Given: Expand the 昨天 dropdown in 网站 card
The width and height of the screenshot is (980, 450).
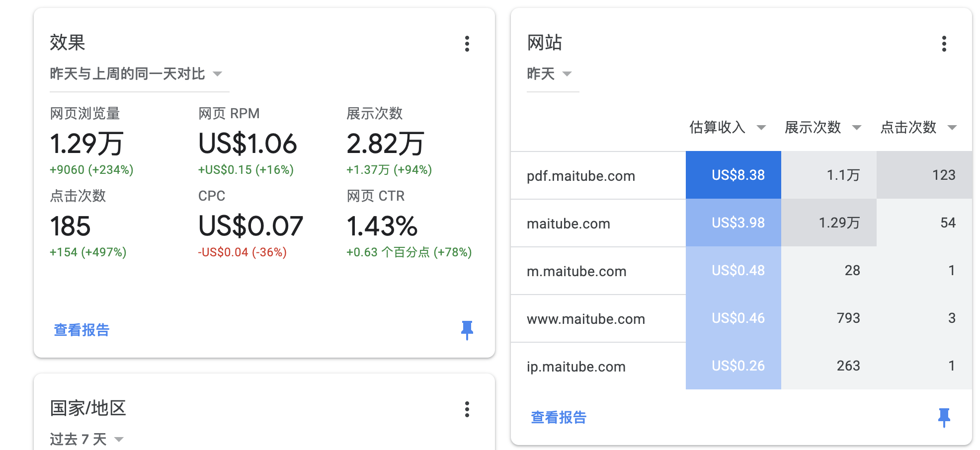Looking at the screenshot, I should 553,74.
